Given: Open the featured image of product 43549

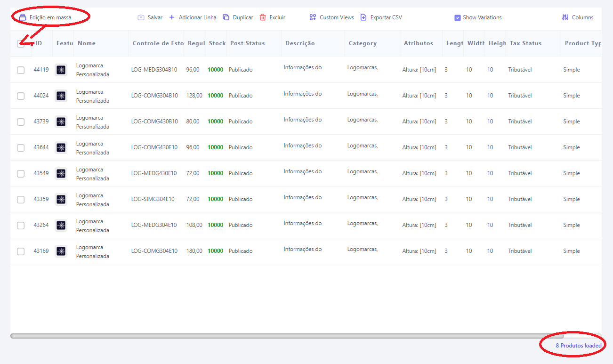Looking at the screenshot, I should 61,174.
